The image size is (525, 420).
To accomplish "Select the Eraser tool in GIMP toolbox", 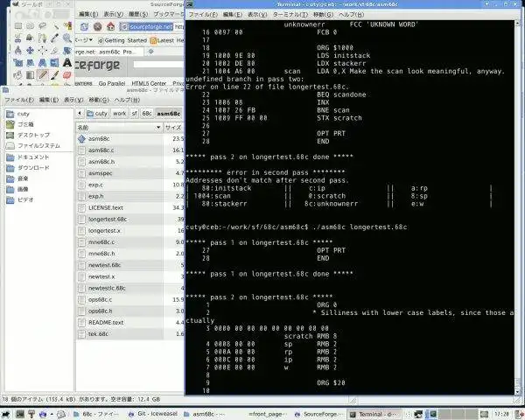I will (x=67, y=75).
